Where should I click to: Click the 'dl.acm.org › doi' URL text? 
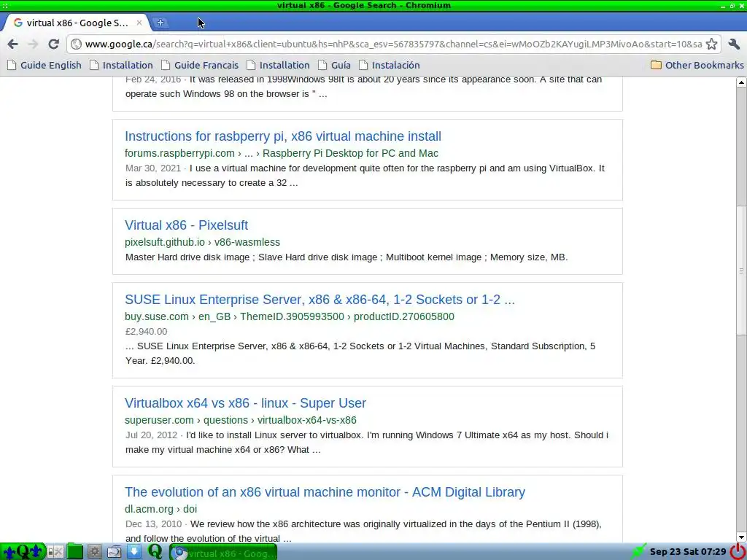[161, 509]
